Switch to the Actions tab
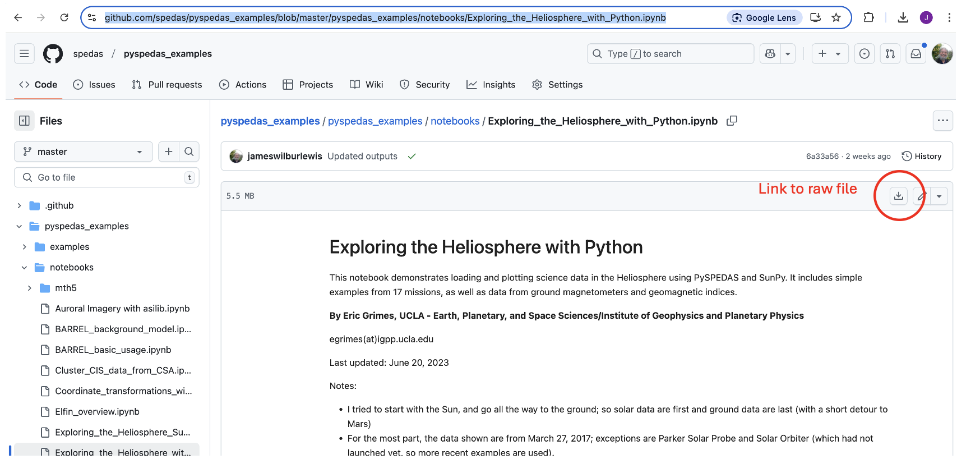 coord(243,84)
